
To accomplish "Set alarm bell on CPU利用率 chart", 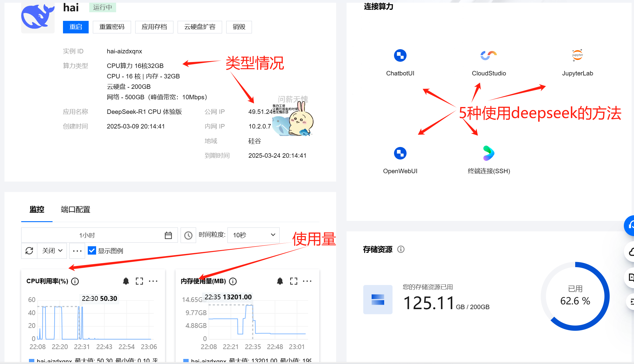I will [126, 281].
